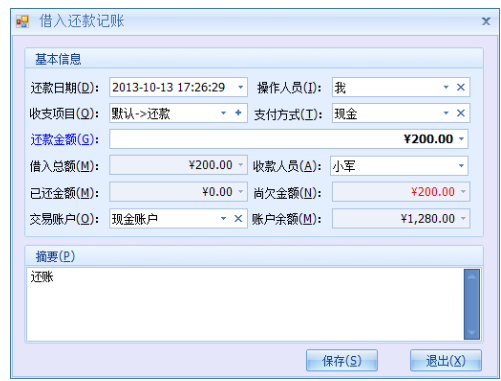Add a new 收支项目 with plus icon

tap(238, 113)
